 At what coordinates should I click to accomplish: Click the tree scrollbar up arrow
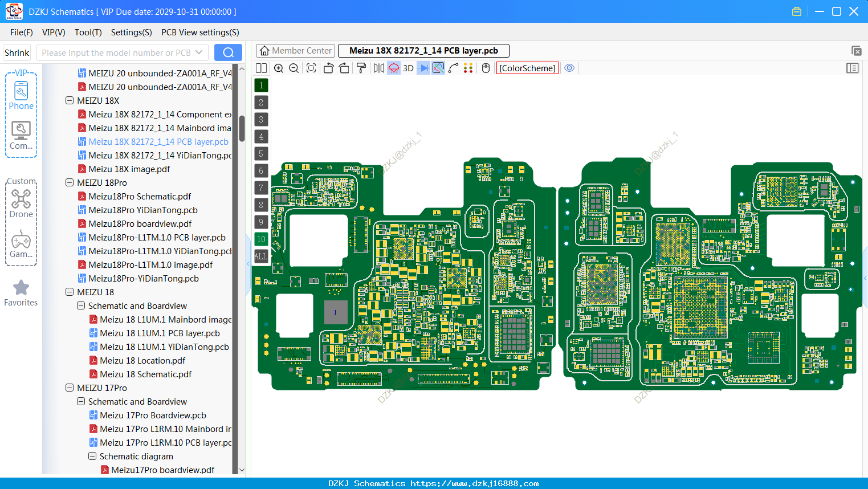click(x=242, y=68)
